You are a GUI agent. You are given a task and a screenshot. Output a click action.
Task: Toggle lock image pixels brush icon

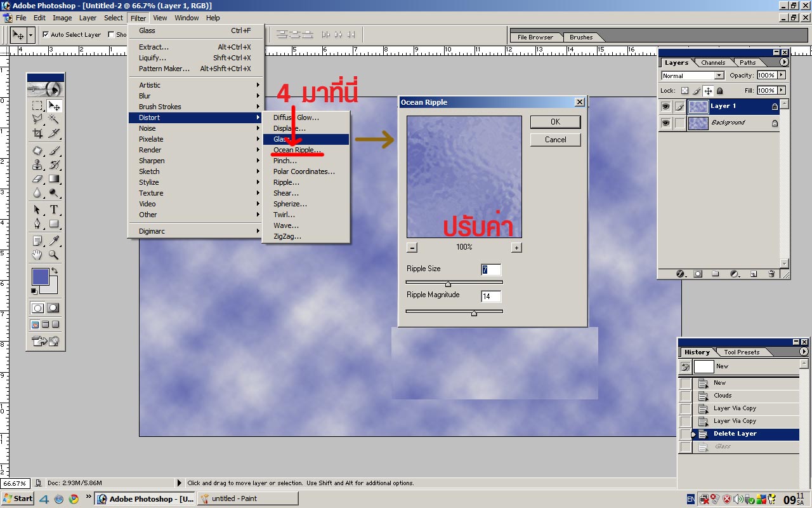point(697,91)
